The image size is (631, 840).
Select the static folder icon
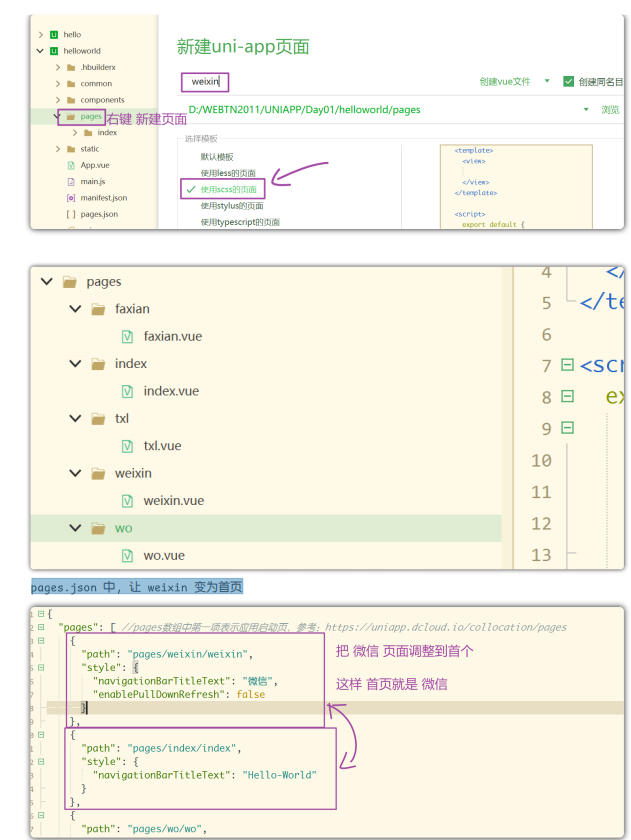coord(71,149)
